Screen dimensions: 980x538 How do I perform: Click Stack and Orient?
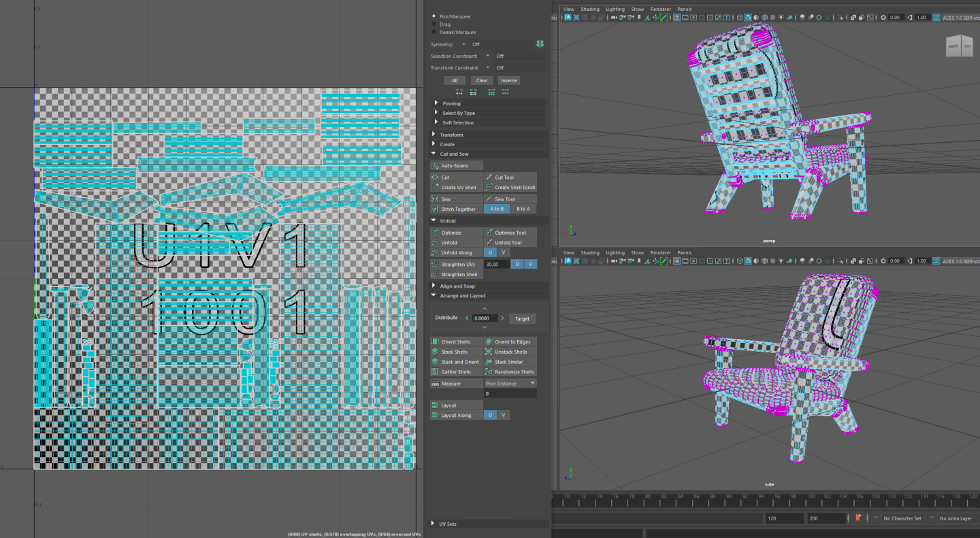point(457,362)
